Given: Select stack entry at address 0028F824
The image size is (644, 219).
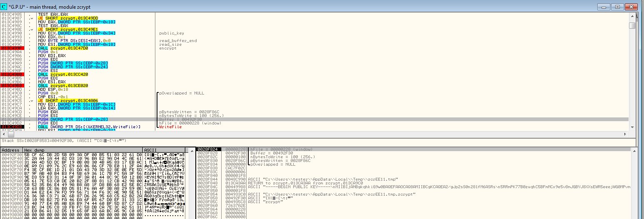Looking at the screenshot, I should [208, 149].
